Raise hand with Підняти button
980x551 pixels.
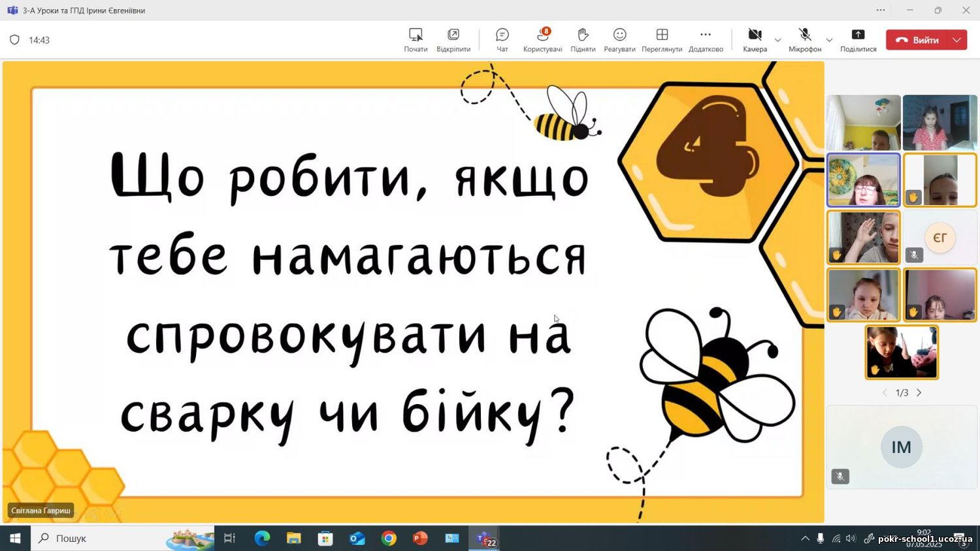point(583,39)
